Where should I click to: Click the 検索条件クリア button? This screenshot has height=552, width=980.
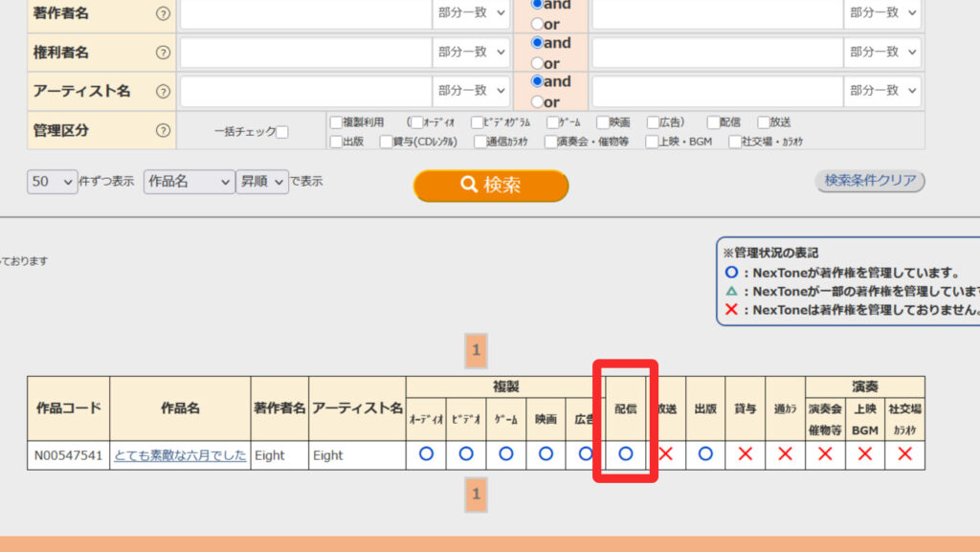(869, 181)
